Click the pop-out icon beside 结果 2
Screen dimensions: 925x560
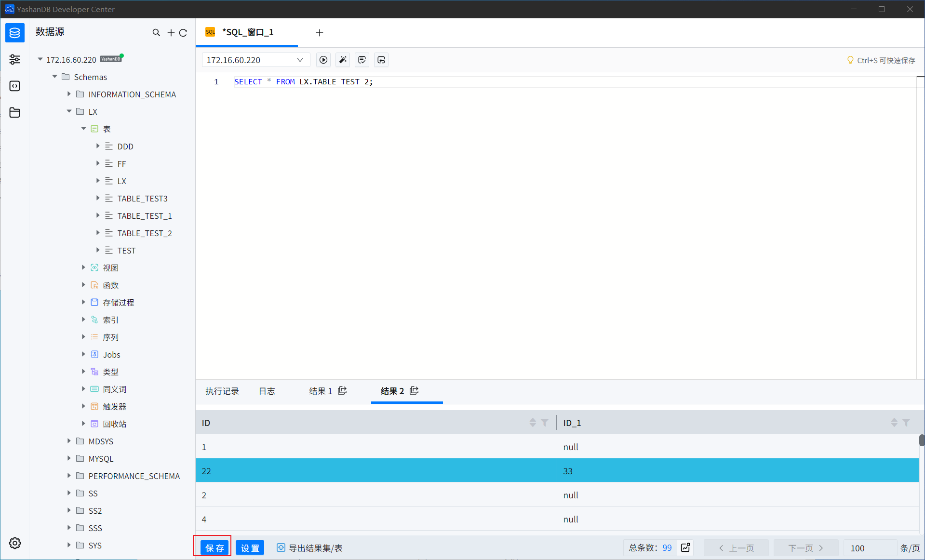click(414, 391)
